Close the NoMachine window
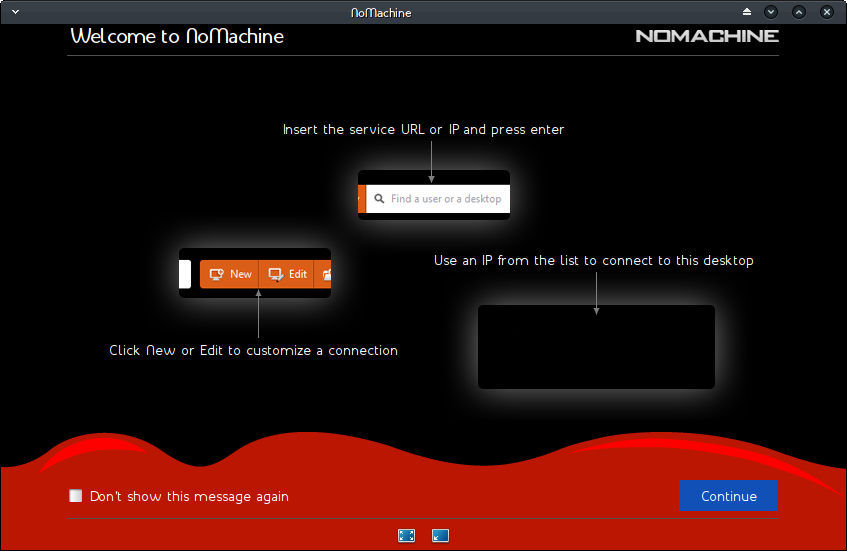847x551 pixels. [x=826, y=12]
